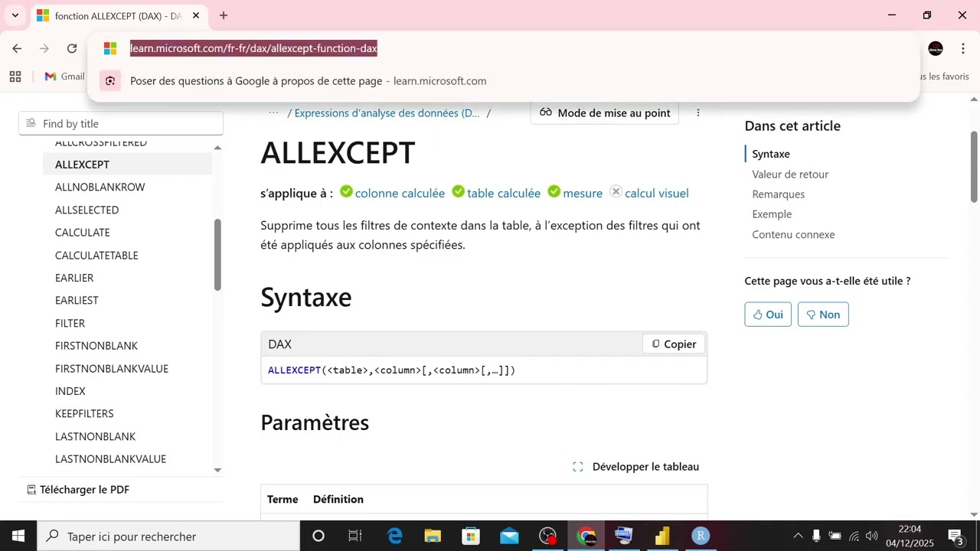Open the FILTER function page
Viewport: 980px width, 551px height.
click(70, 323)
